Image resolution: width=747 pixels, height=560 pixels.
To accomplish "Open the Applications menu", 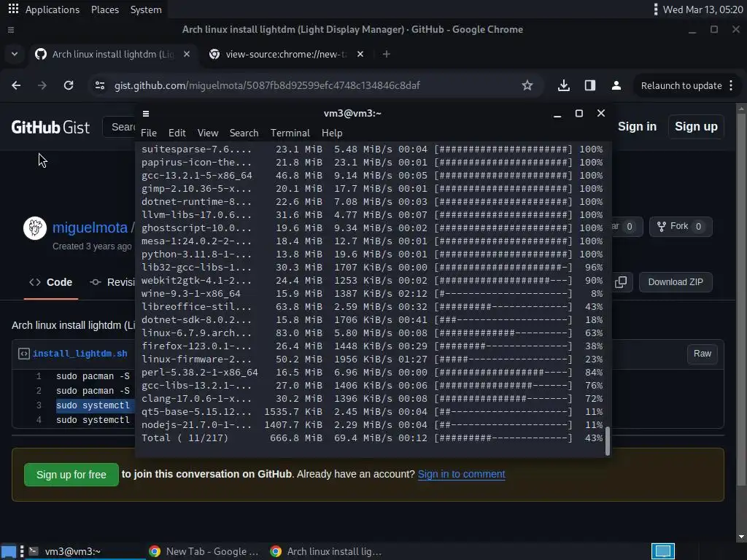I will pos(53,9).
